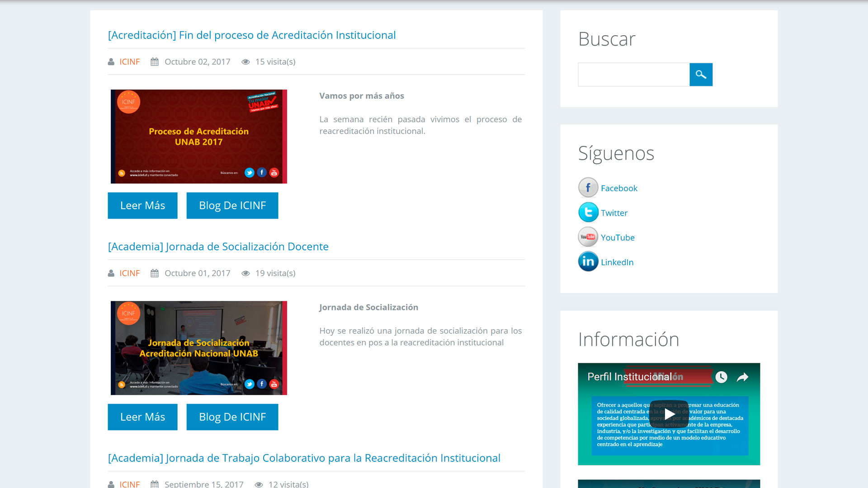The image size is (868, 488).
Task: Click the Twitter icon in Socialización thumbnail
Action: 250,384
